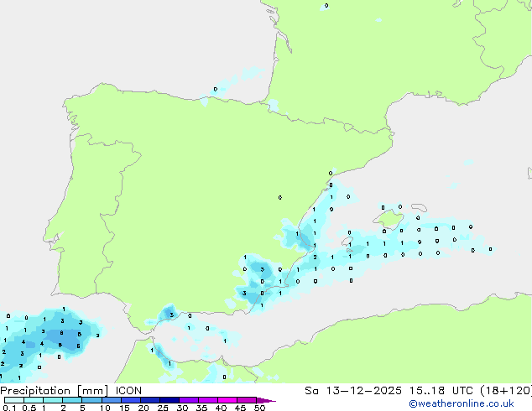
Task: Pick the legend swatch between 15 and 20
Action: point(131,400)
